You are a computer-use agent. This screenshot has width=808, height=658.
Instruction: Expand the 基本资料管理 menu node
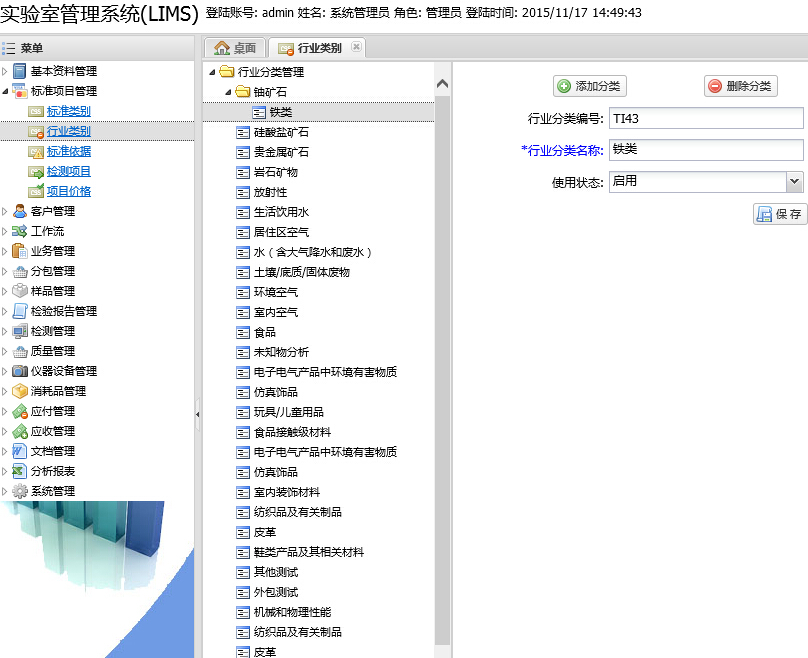point(5,71)
